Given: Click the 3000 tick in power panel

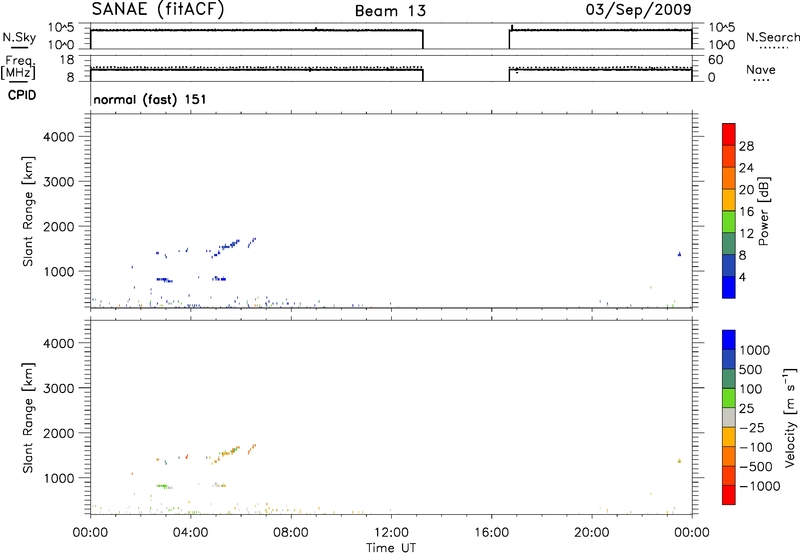Looking at the screenshot, I should coord(58,182).
